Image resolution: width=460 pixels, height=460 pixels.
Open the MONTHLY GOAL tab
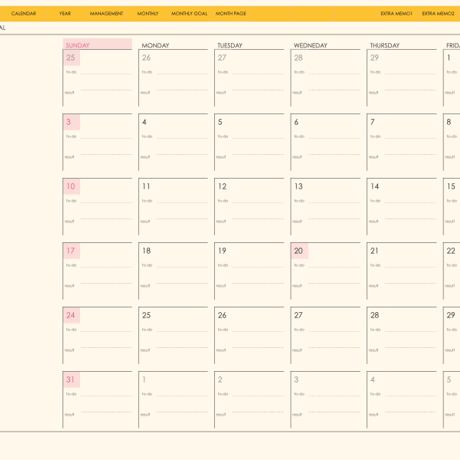click(x=189, y=14)
